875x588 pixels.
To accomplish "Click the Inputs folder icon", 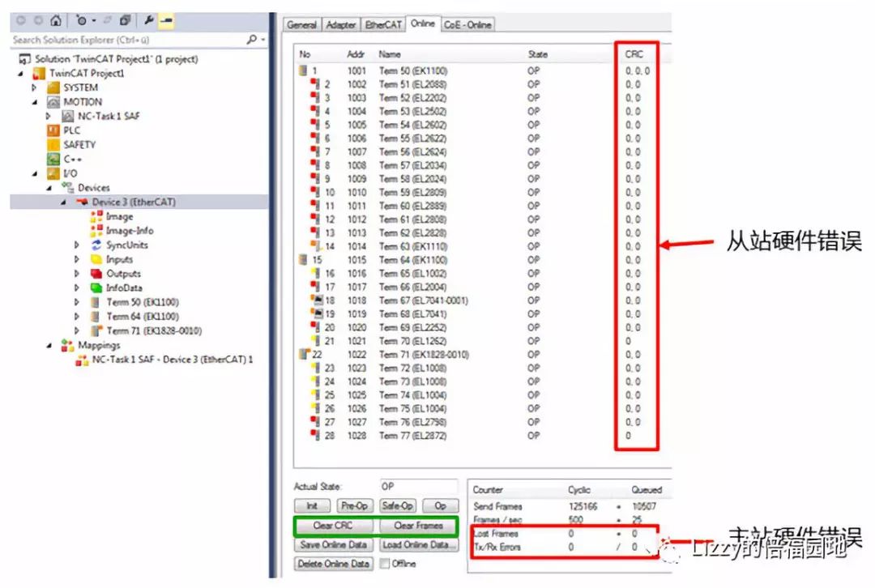I will (96, 259).
